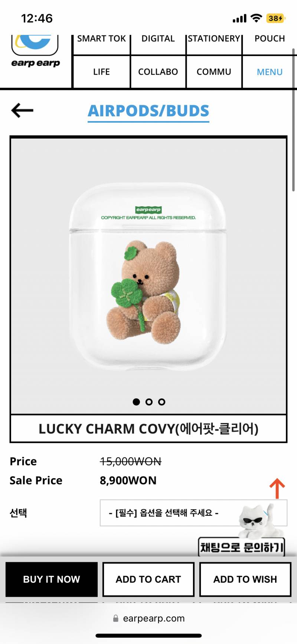This screenshot has height=644, width=297.
Task: Open the required option selection dropdown
Action: point(193,513)
